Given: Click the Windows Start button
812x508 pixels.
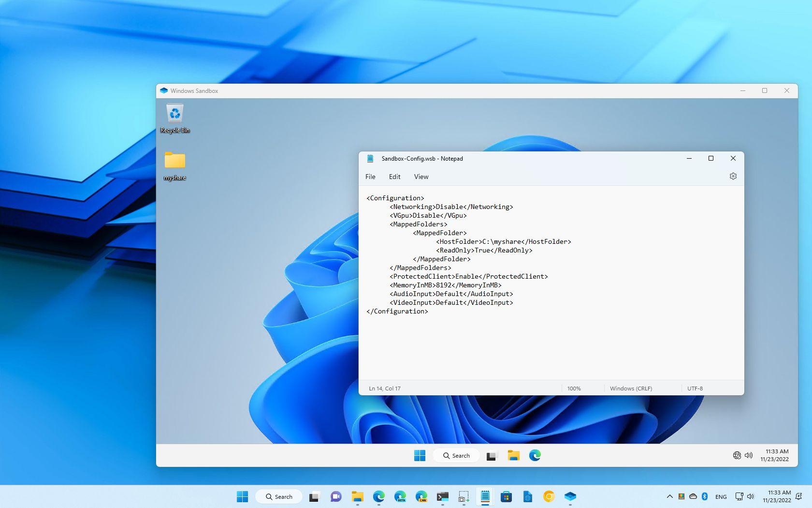Looking at the screenshot, I should coord(243,496).
